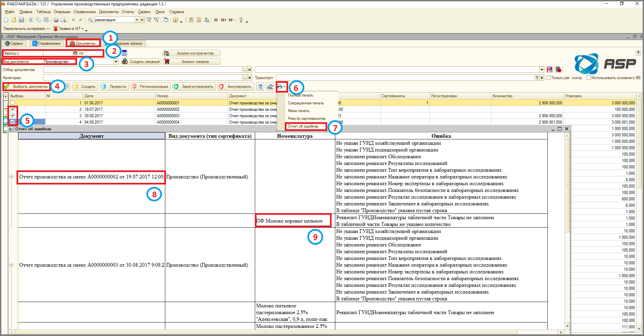Image resolution: width=644 pixels, height=336 pixels.
Task: Click the Аннулировать button
Action: coord(236,87)
